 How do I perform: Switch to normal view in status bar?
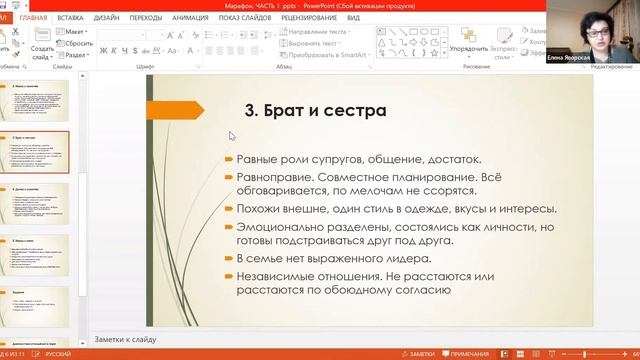pos(504,354)
